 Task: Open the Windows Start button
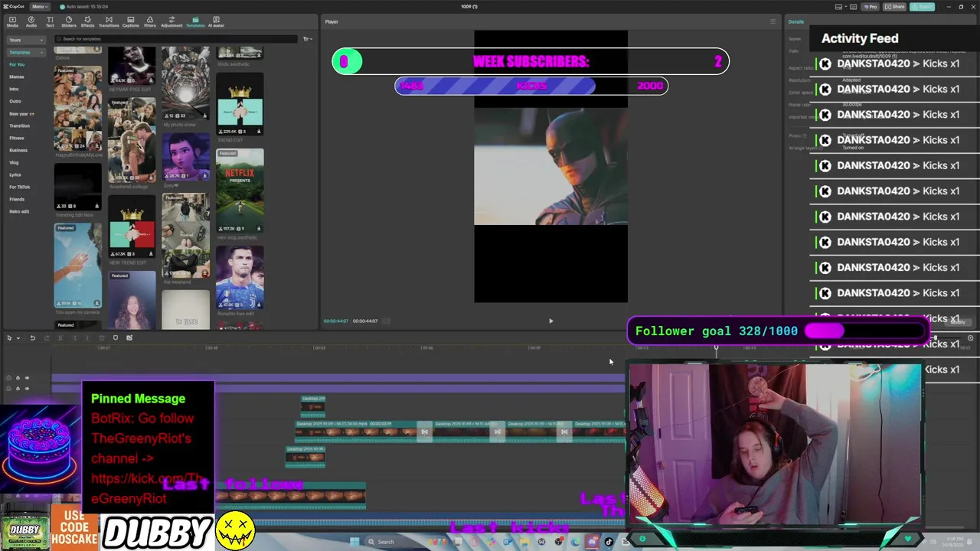pyautogui.click(x=354, y=542)
